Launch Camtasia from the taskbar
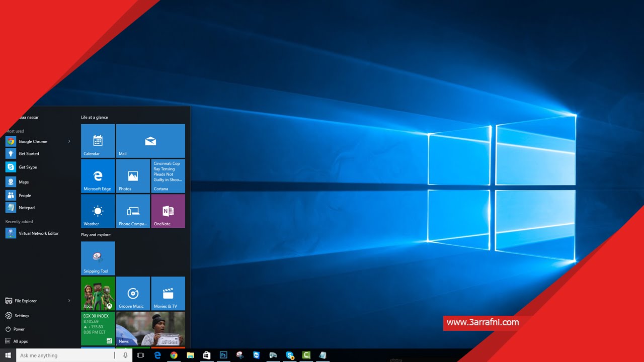This screenshot has height=362, width=644. 306,355
